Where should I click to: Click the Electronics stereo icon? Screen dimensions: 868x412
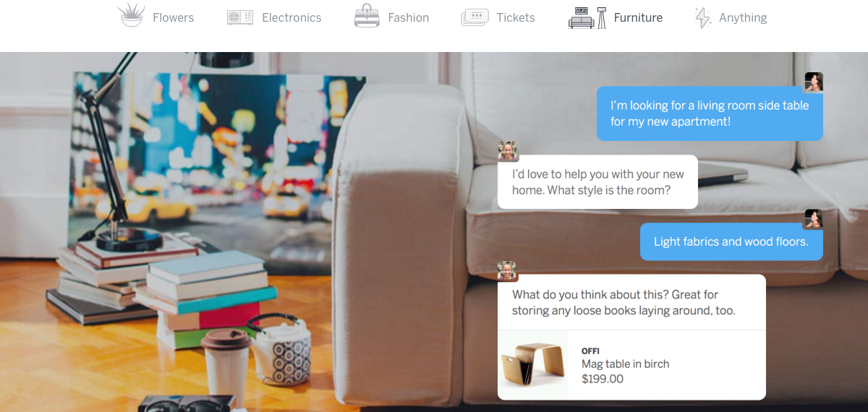pos(239,17)
